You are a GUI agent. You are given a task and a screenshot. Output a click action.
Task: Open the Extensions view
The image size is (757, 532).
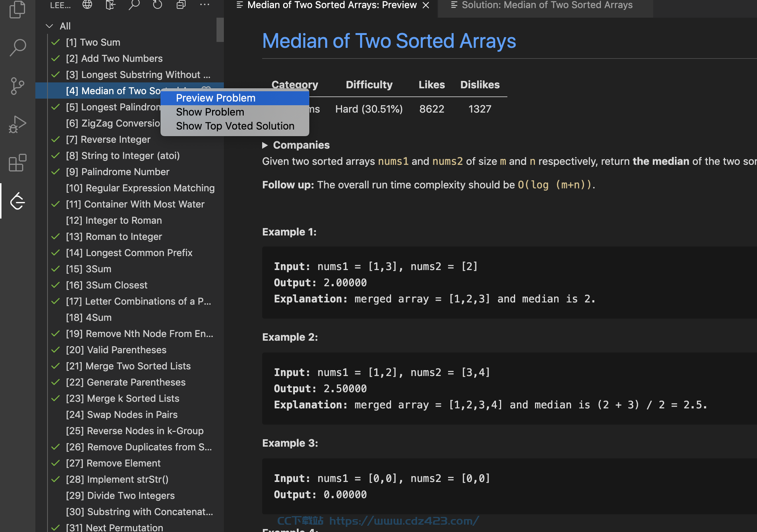click(17, 163)
